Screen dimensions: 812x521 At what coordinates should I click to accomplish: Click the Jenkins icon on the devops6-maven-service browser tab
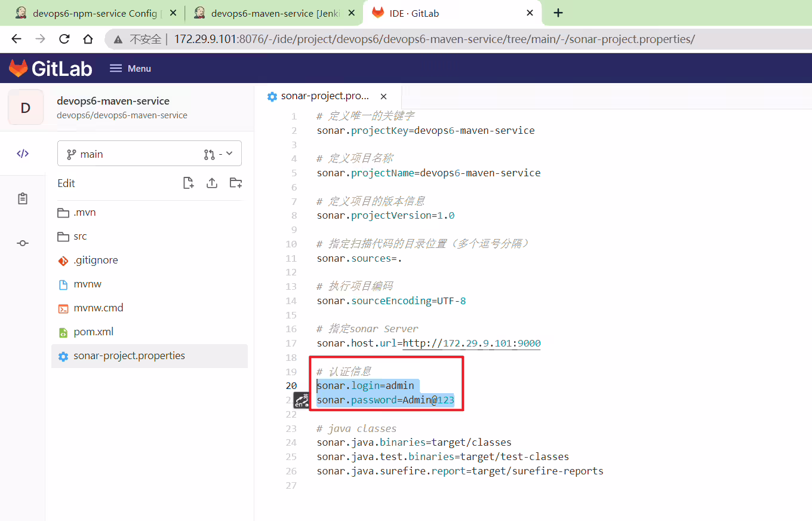tap(199, 13)
